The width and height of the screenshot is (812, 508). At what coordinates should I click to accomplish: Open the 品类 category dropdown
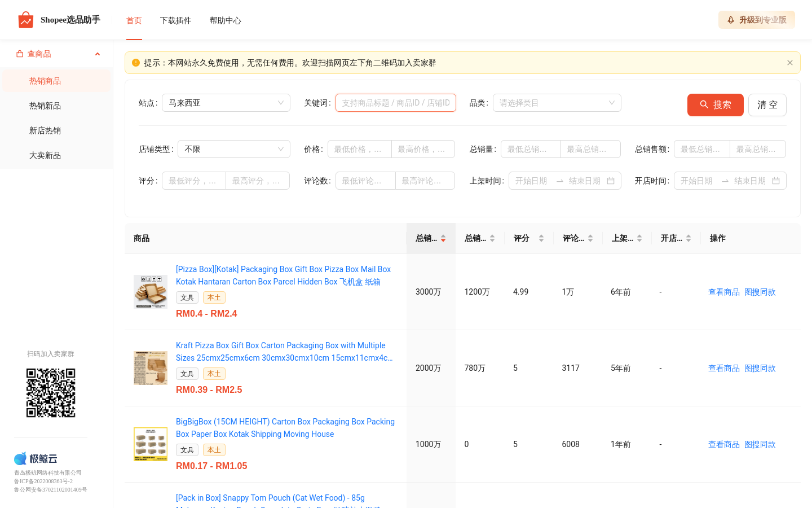(x=557, y=103)
